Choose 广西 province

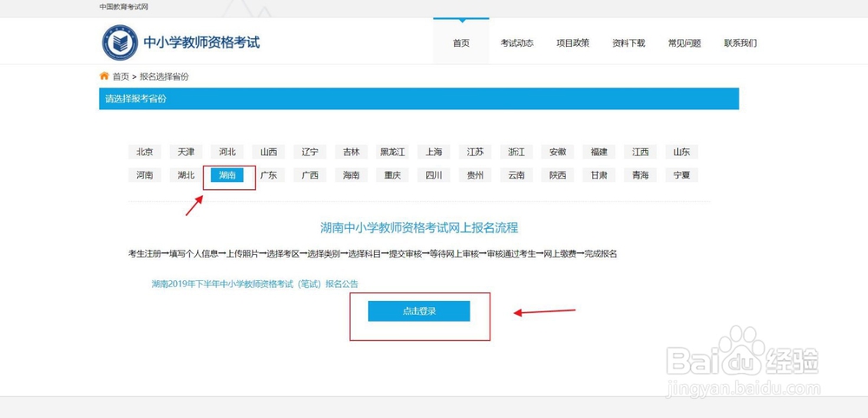coord(310,175)
